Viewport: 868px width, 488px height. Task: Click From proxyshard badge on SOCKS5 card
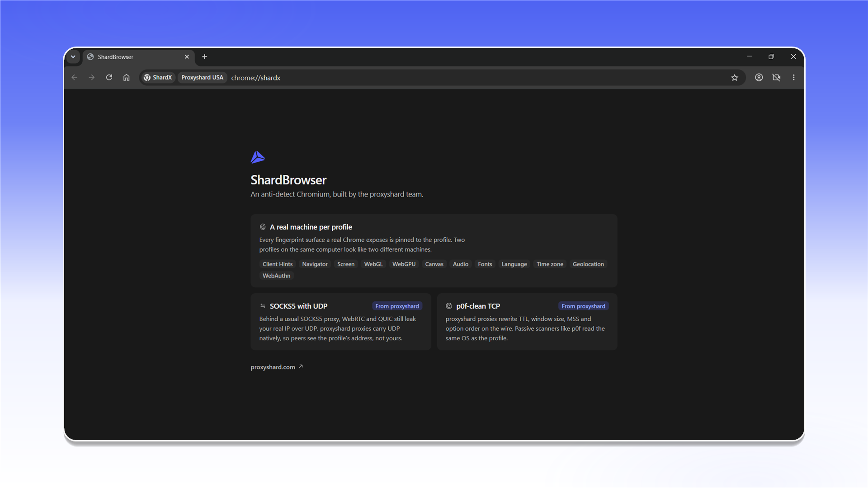[x=397, y=306]
